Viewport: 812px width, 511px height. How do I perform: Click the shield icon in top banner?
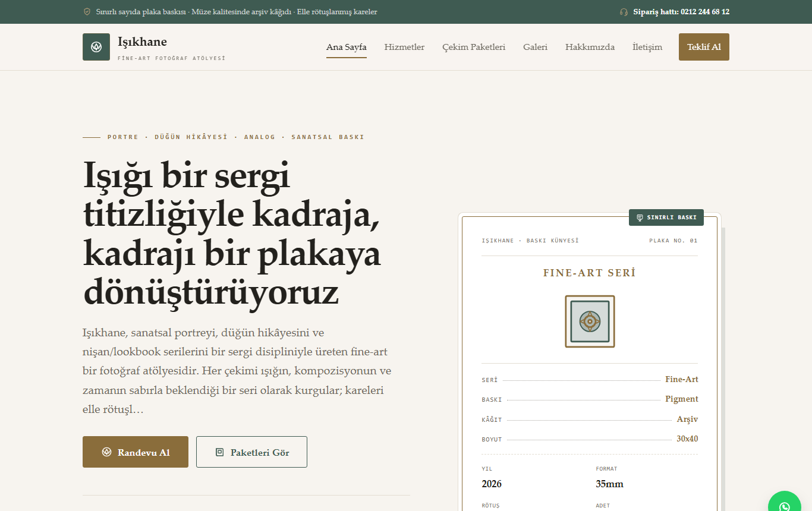point(87,12)
